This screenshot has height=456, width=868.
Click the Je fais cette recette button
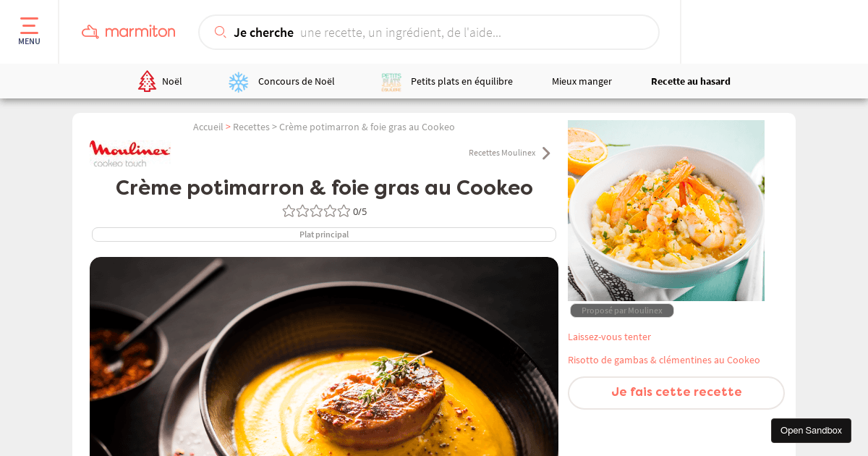pos(676,392)
